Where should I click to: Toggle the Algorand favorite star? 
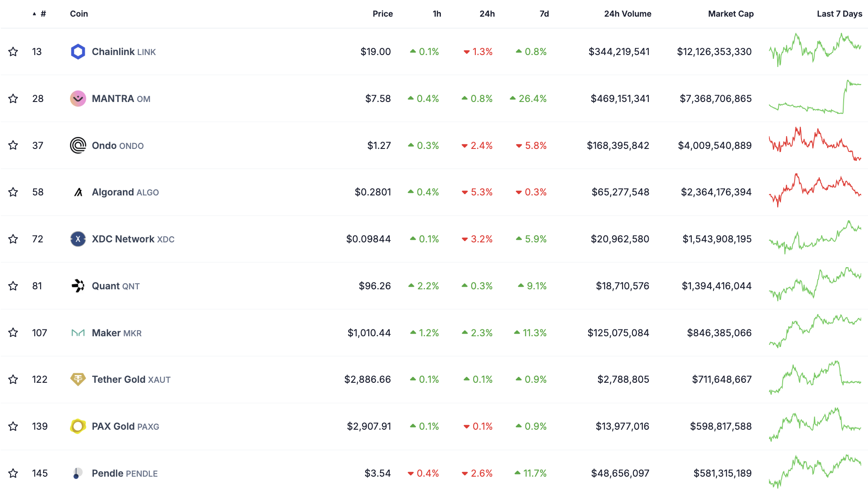pyautogui.click(x=13, y=192)
